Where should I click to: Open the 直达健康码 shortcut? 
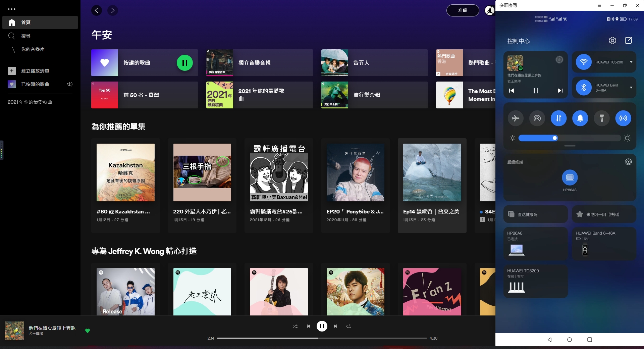[x=536, y=214]
